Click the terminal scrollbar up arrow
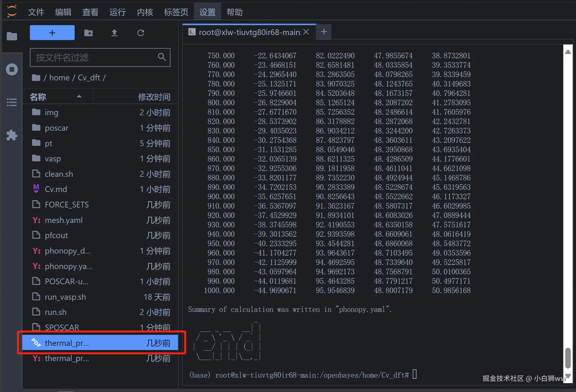This screenshot has width=576, height=392. click(x=568, y=52)
